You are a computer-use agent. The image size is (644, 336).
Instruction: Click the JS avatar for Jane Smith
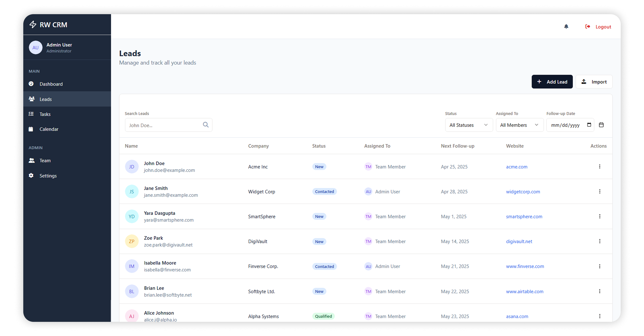(132, 192)
